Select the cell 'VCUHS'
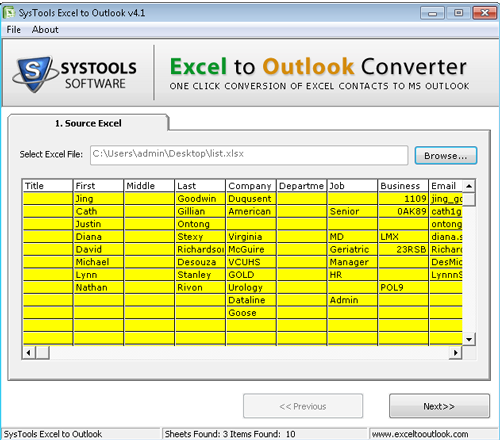 pyautogui.click(x=251, y=262)
